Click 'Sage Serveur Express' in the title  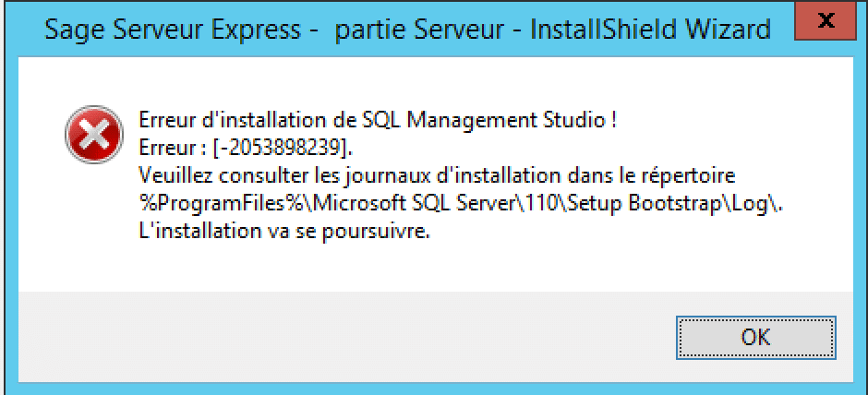[x=172, y=30]
